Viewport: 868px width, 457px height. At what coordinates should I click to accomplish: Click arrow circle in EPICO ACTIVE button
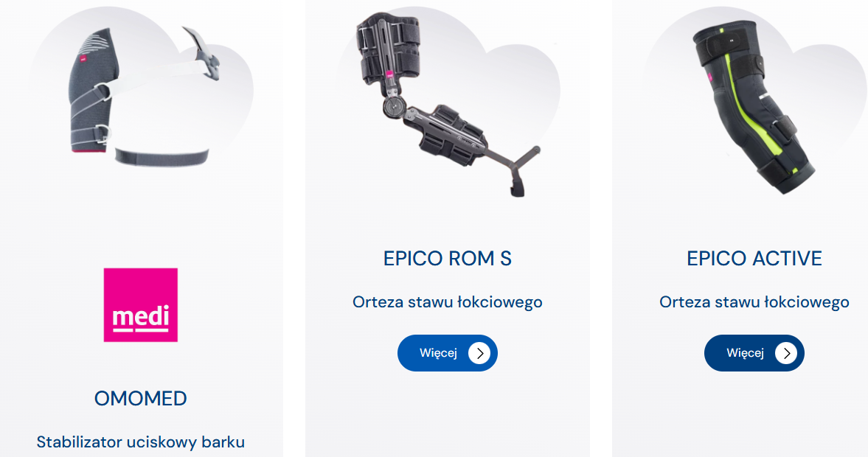click(786, 353)
